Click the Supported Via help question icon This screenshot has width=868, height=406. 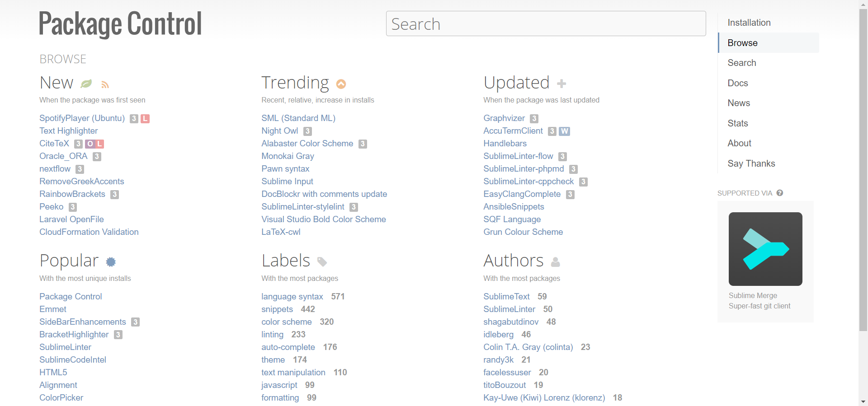tap(780, 193)
